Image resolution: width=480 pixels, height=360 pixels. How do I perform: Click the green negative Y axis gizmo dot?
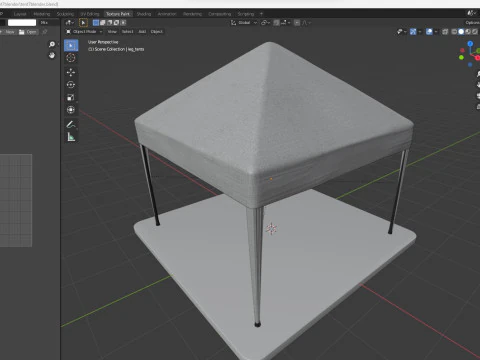point(461,58)
